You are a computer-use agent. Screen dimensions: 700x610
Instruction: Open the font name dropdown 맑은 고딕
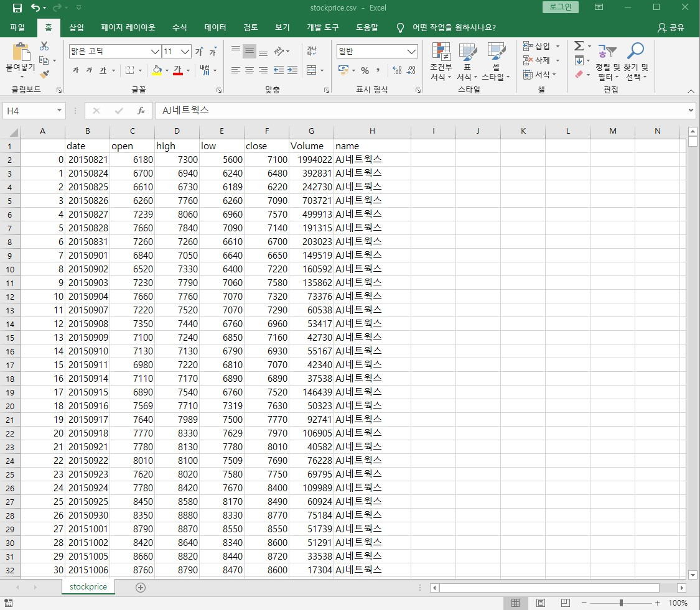(x=155, y=52)
